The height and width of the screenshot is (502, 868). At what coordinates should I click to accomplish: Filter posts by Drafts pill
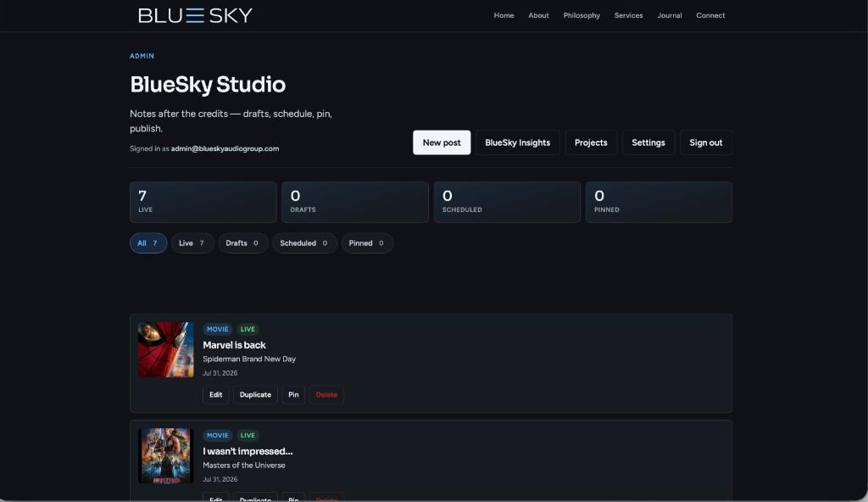coord(243,243)
